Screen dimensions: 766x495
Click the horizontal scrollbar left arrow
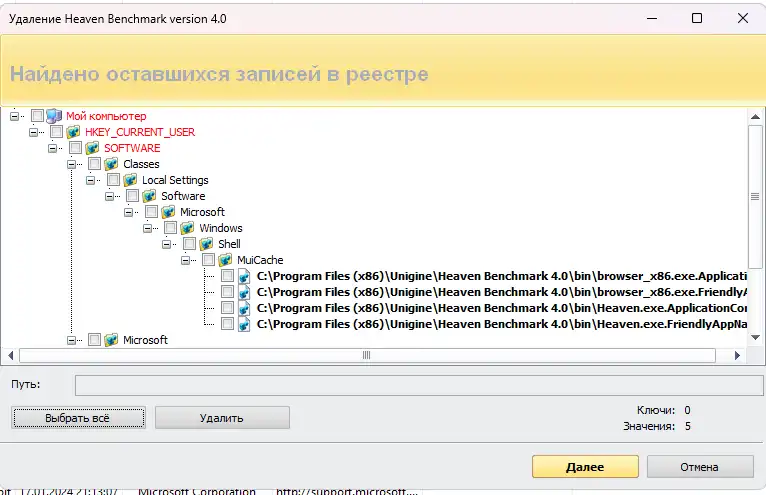[10, 355]
